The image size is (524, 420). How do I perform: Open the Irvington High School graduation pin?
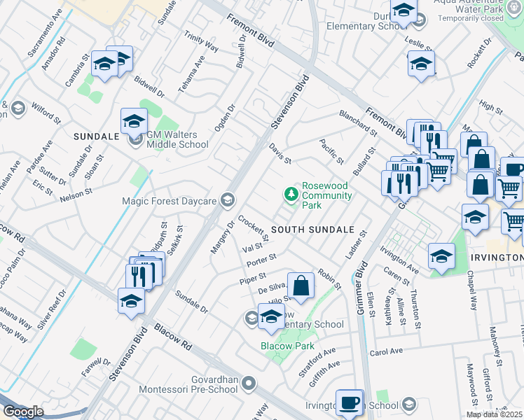pyautogui.click(x=409, y=404)
